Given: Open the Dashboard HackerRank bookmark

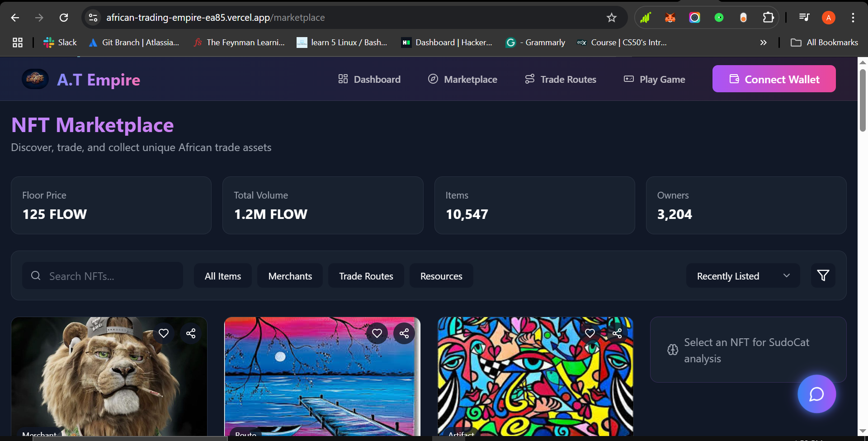Looking at the screenshot, I should pyautogui.click(x=447, y=43).
